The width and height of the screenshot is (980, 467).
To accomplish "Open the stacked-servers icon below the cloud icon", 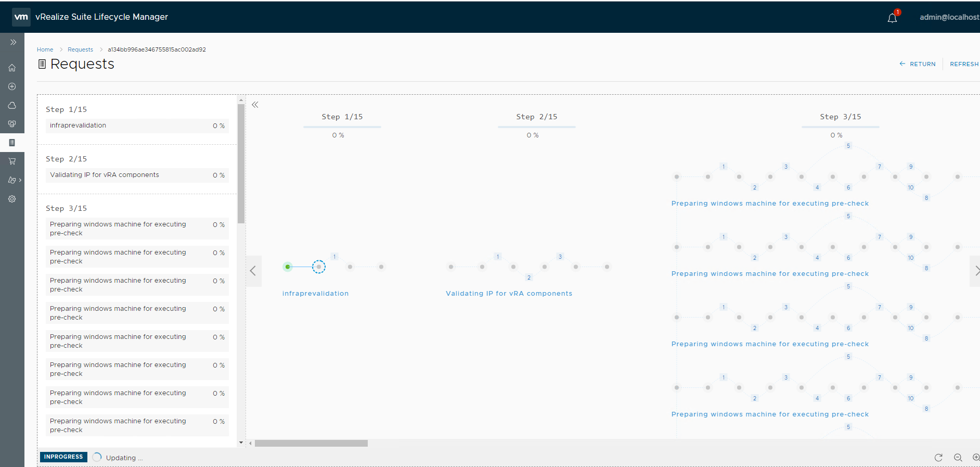I will pyautogui.click(x=12, y=124).
